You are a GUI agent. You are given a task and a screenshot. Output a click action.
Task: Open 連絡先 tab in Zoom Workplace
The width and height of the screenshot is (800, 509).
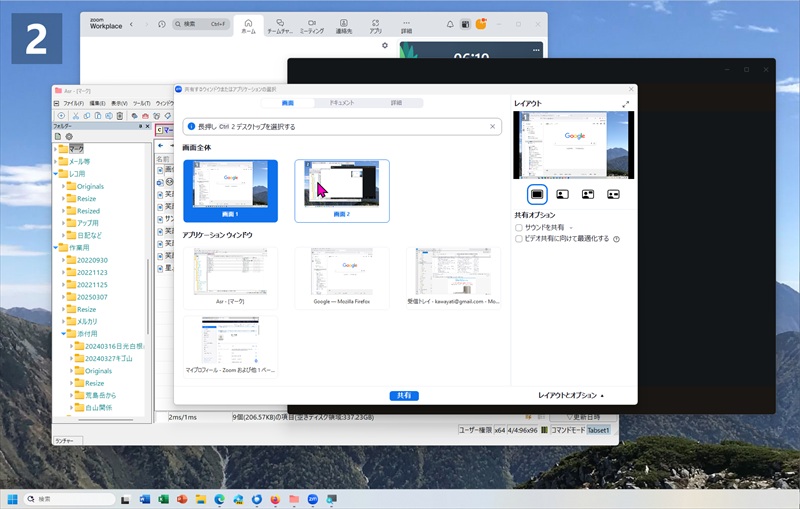click(344, 26)
